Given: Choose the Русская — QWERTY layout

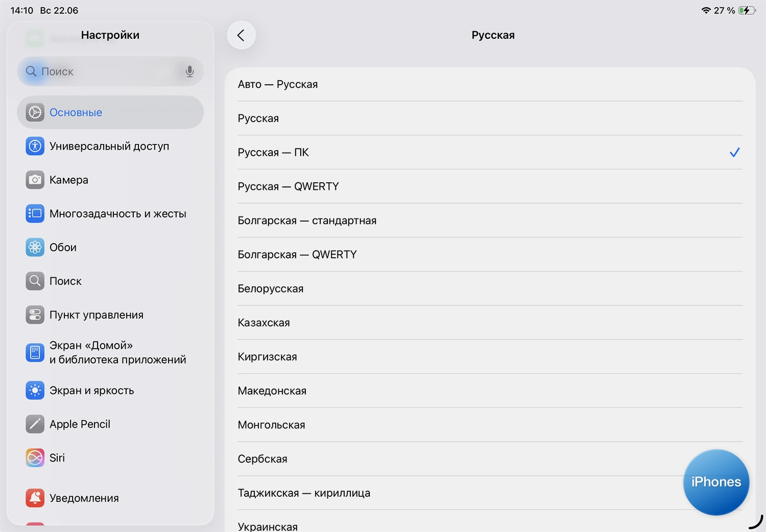Looking at the screenshot, I should point(289,186).
